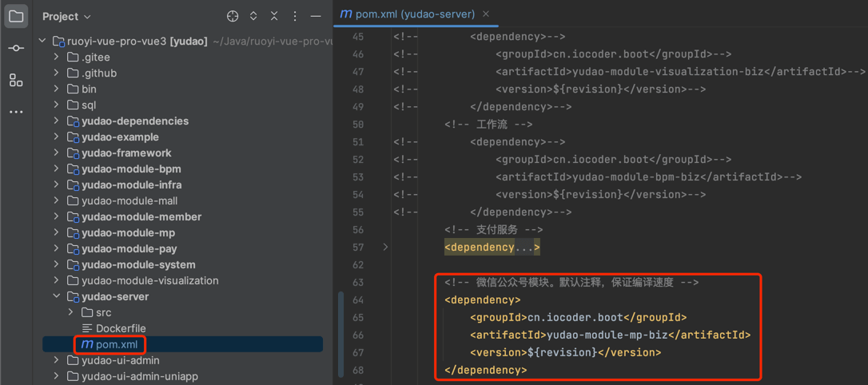Select the yudao-module-pay module
Image resolution: width=868 pixels, height=385 pixels.
pyautogui.click(x=129, y=248)
